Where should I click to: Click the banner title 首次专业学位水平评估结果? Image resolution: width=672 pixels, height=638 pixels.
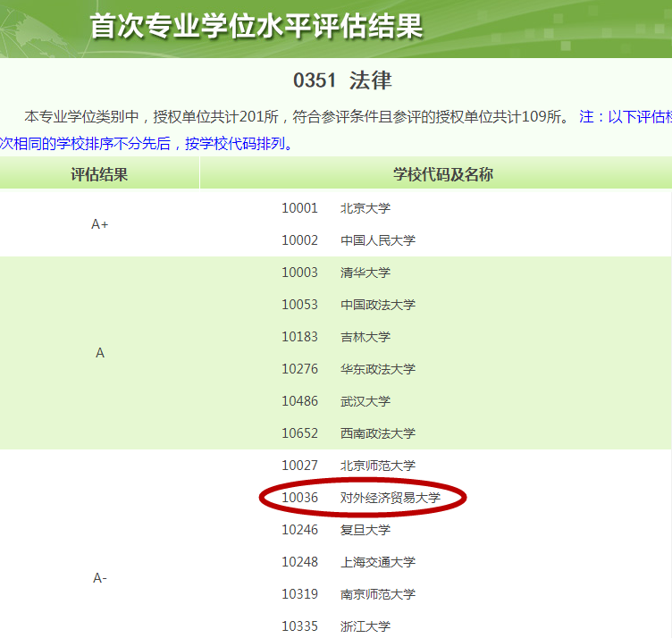click(256, 27)
